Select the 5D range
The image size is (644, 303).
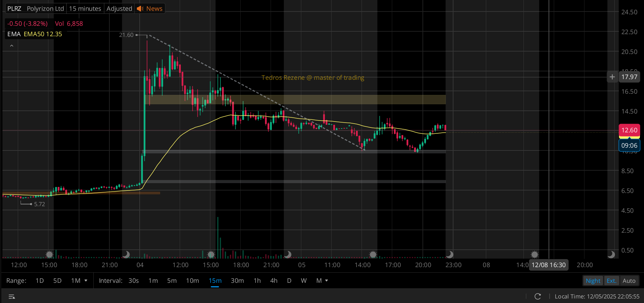pyautogui.click(x=57, y=281)
